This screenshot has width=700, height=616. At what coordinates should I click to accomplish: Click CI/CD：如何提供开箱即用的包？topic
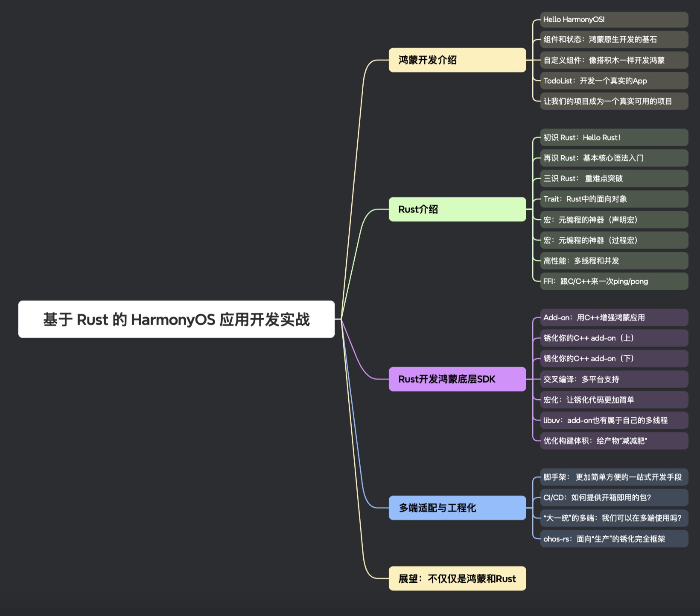[614, 497]
